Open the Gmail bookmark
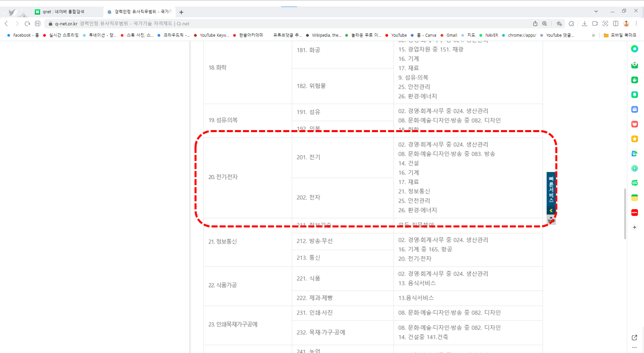Viewport: 644px width, 353px height. tap(448, 35)
